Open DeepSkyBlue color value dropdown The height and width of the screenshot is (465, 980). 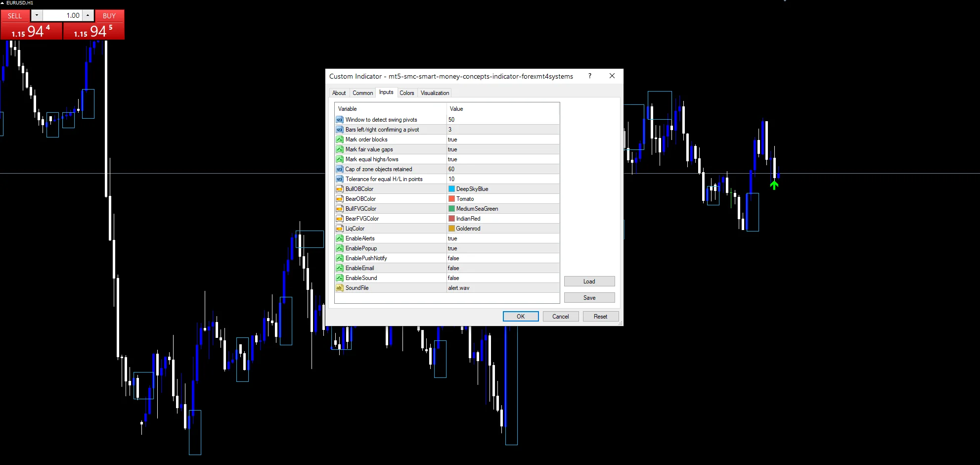point(503,189)
